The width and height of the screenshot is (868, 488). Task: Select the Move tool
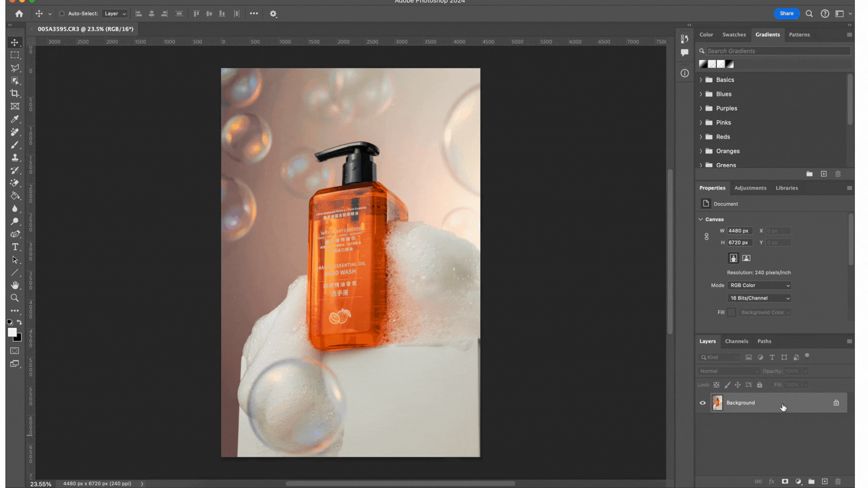(15, 42)
